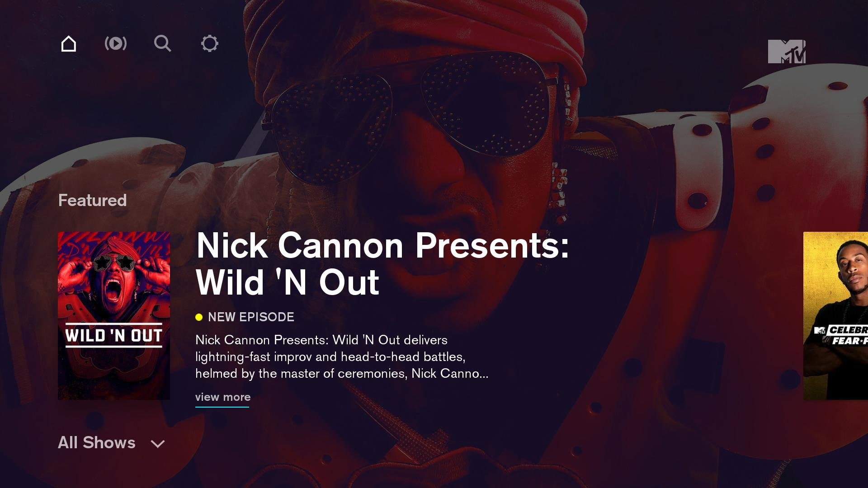Click the yellow New Episode dot
Image resolution: width=868 pixels, height=488 pixels.
[199, 317]
